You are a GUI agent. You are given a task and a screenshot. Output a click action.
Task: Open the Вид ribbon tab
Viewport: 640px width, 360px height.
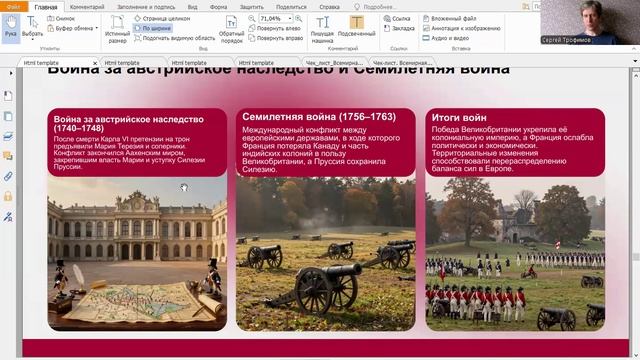tap(192, 7)
